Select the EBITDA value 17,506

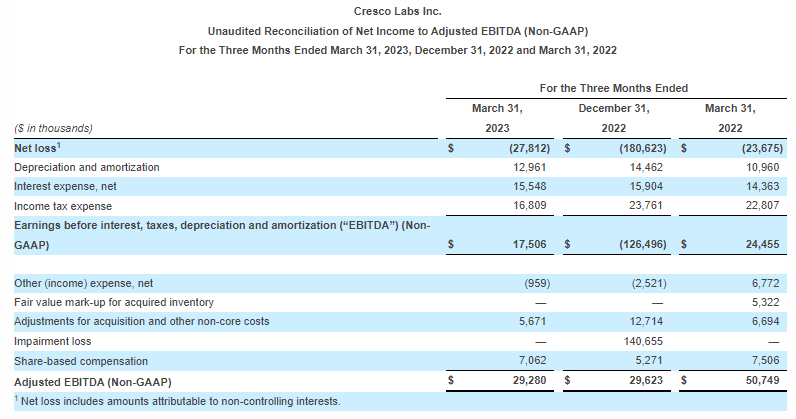(x=512, y=244)
